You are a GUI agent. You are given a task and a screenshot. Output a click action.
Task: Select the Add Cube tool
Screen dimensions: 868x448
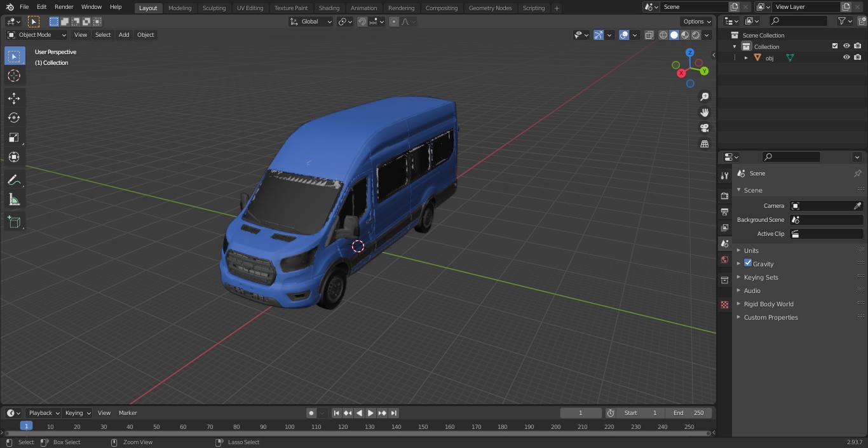14,222
